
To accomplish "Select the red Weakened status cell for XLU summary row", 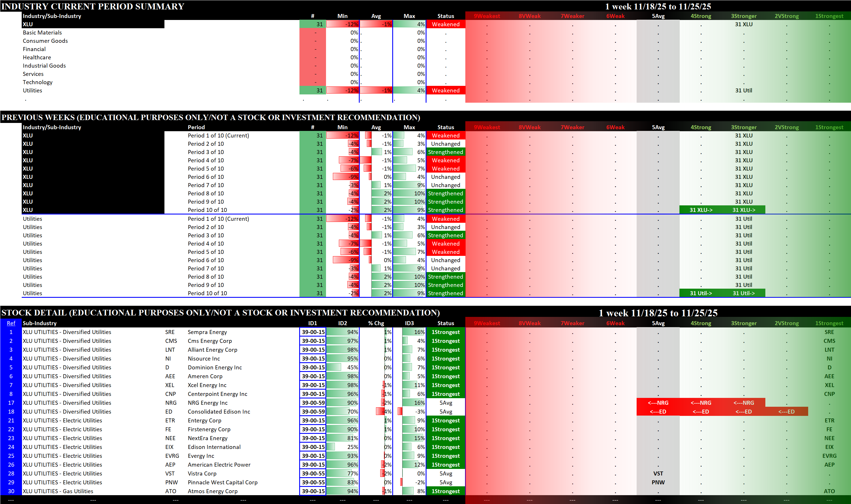I will click(446, 25).
